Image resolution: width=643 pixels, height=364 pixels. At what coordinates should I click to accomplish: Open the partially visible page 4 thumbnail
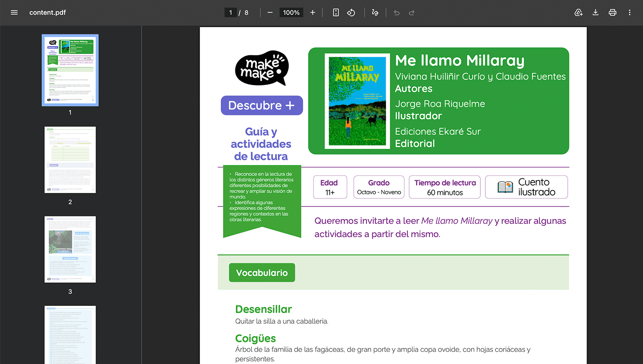pos(70,335)
